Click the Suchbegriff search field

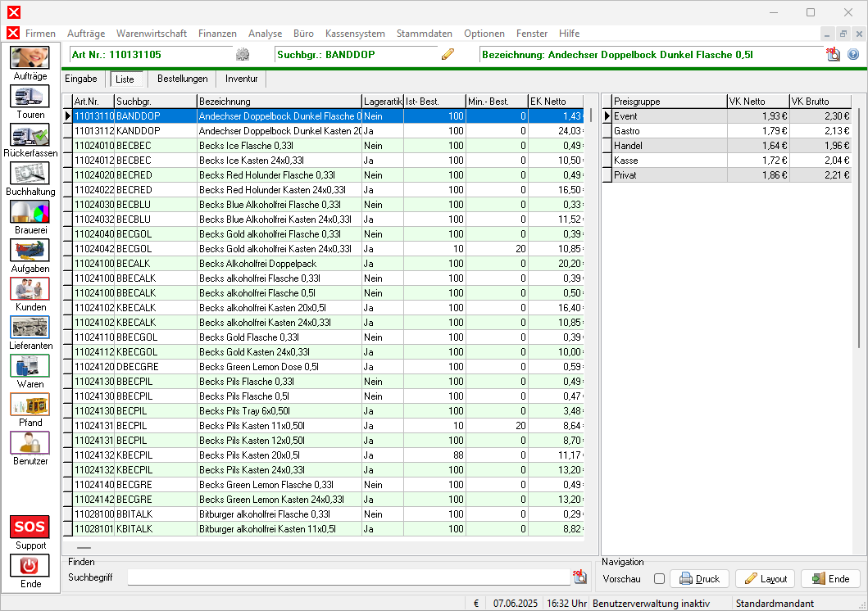coord(348,577)
